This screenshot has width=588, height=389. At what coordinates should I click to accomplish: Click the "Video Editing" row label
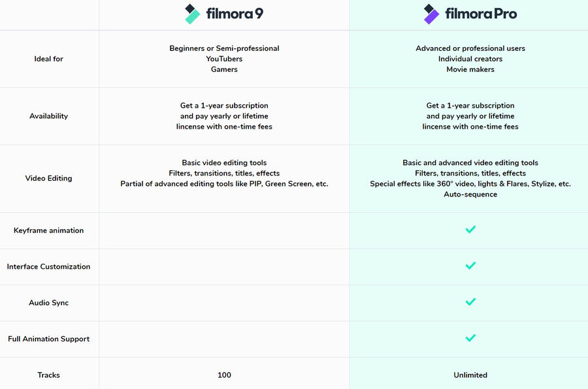point(49,178)
